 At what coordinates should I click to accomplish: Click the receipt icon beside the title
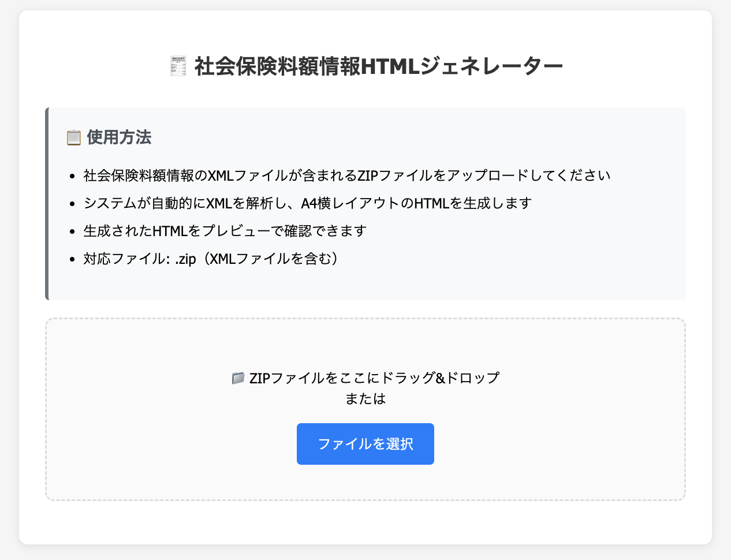click(178, 66)
